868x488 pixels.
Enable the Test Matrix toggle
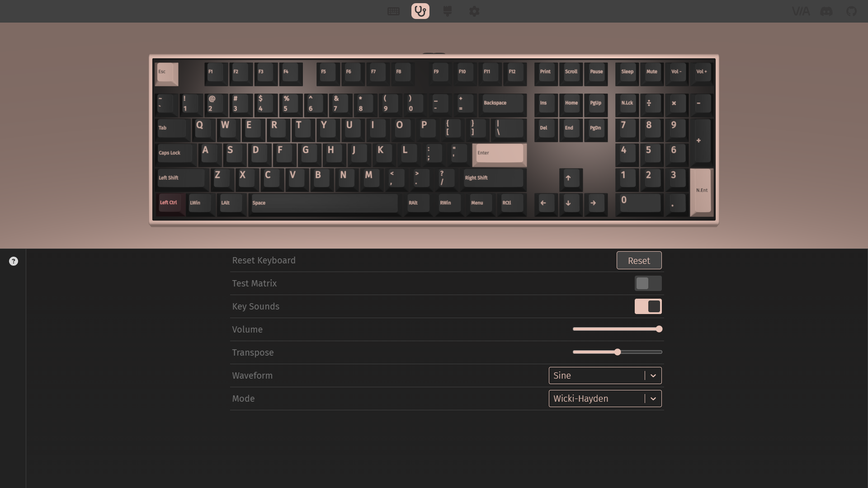click(648, 283)
